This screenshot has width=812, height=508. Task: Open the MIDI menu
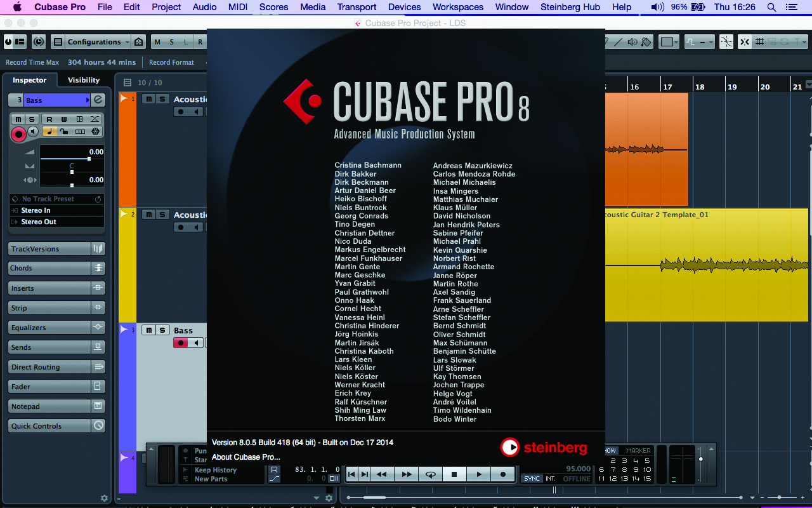pos(237,8)
